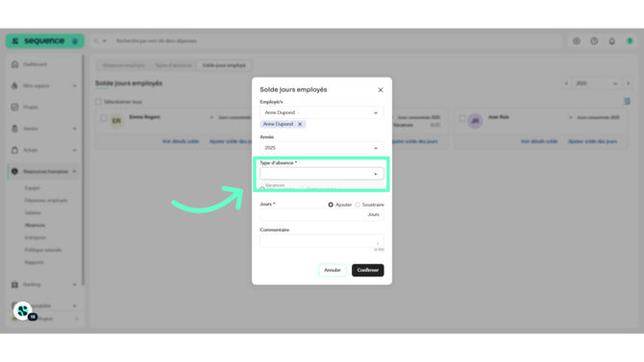Collapse Juan Ruiz Jours consommés section
This screenshot has height=362, width=644.
(x=571, y=117)
